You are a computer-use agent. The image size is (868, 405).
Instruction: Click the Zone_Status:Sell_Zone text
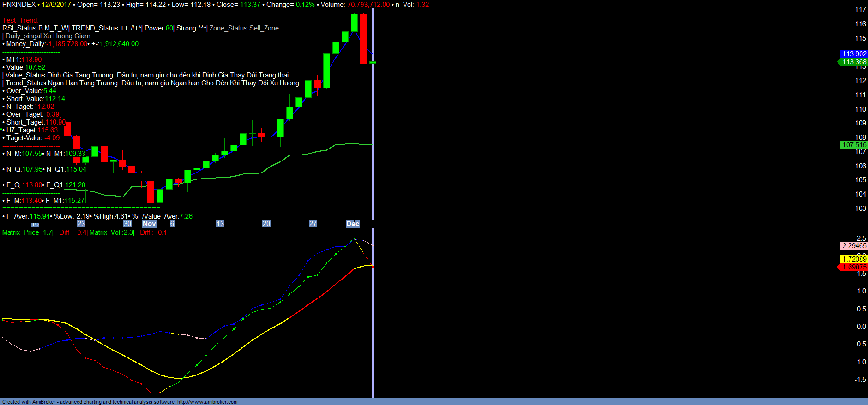(244, 28)
